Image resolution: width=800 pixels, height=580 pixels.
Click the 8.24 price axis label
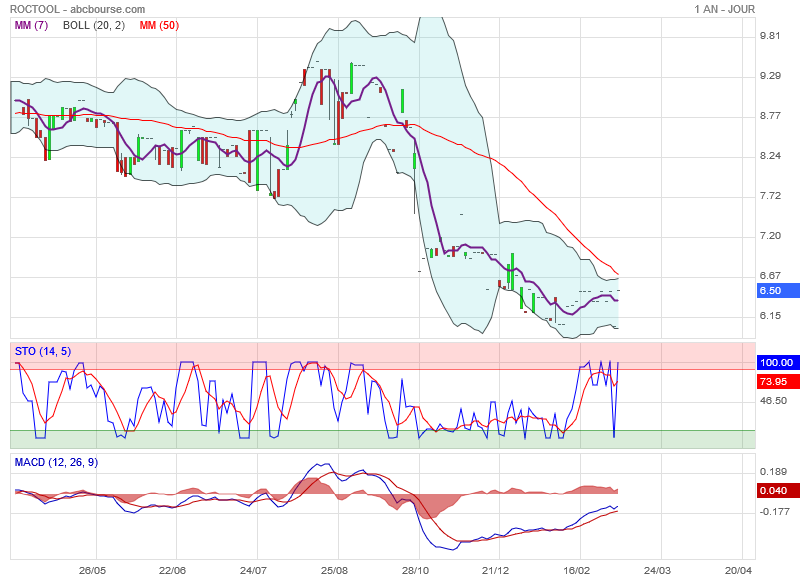770,156
